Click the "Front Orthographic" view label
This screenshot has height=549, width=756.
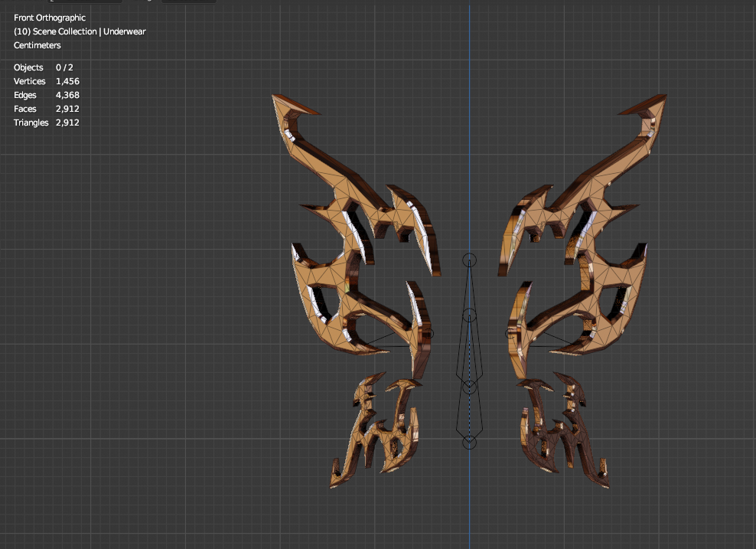[x=50, y=18]
